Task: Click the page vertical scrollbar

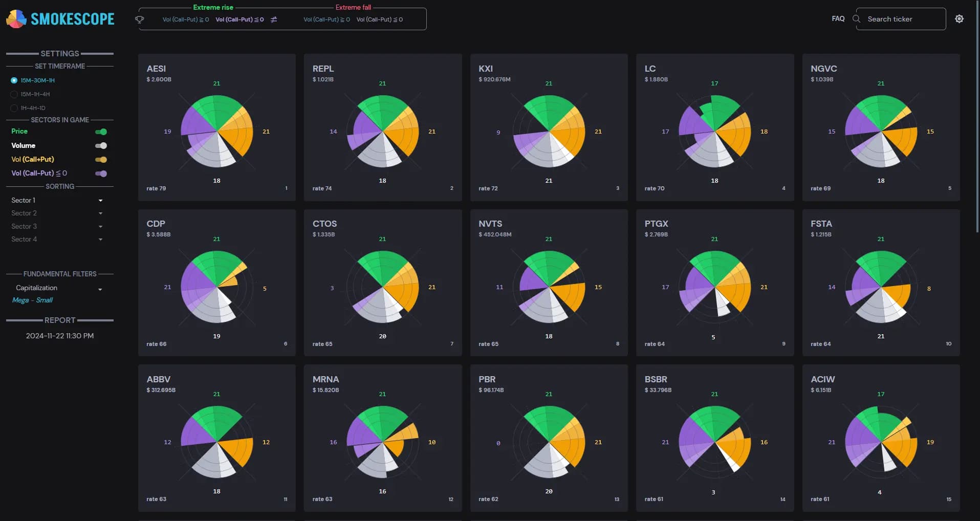Action: click(x=978, y=118)
